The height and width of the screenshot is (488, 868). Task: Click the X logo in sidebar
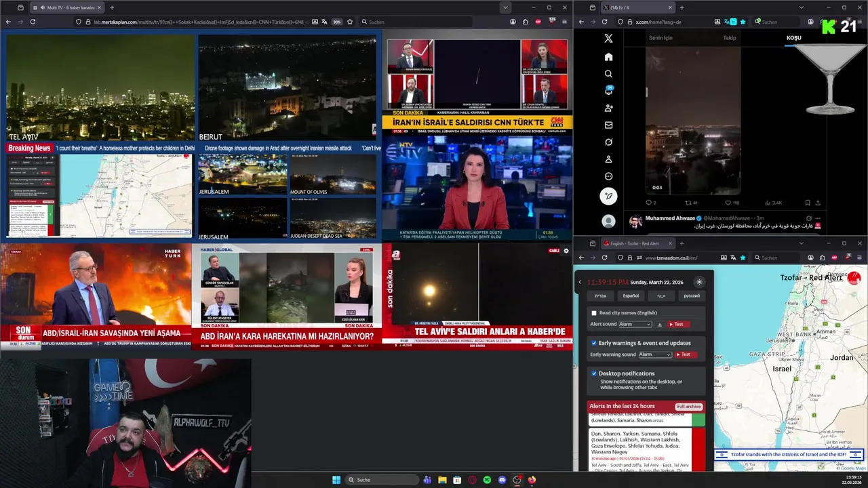[x=608, y=39]
